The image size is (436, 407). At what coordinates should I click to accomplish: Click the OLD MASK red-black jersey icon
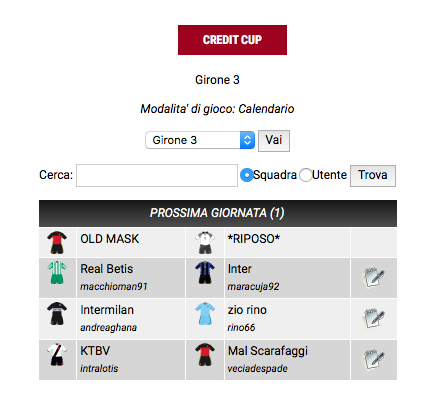(57, 243)
